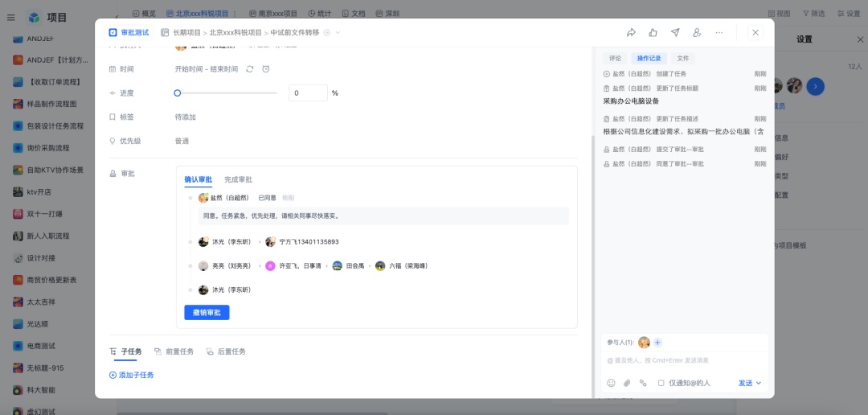The image size is (868, 415).
Task: Add a participant with the plus icon
Action: 657,343
